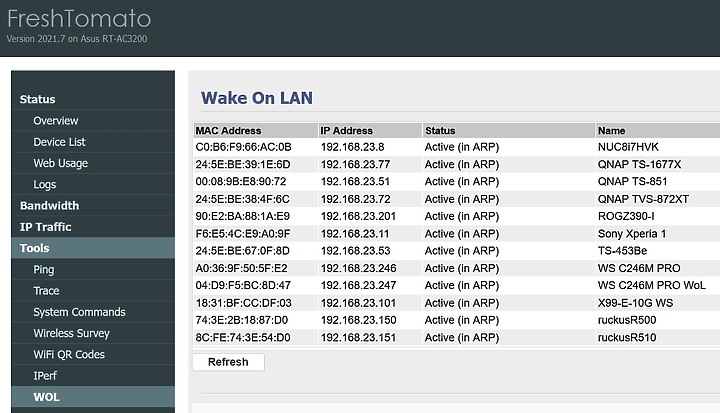Click the FreshTomato logo title

(x=79, y=19)
